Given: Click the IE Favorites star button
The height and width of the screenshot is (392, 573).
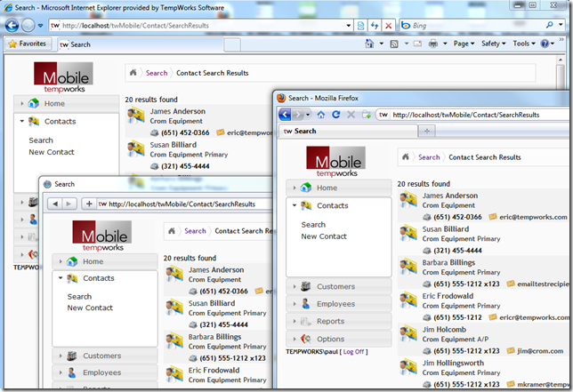Looking at the screenshot, I should pyautogui.click(x=28, y=44).
